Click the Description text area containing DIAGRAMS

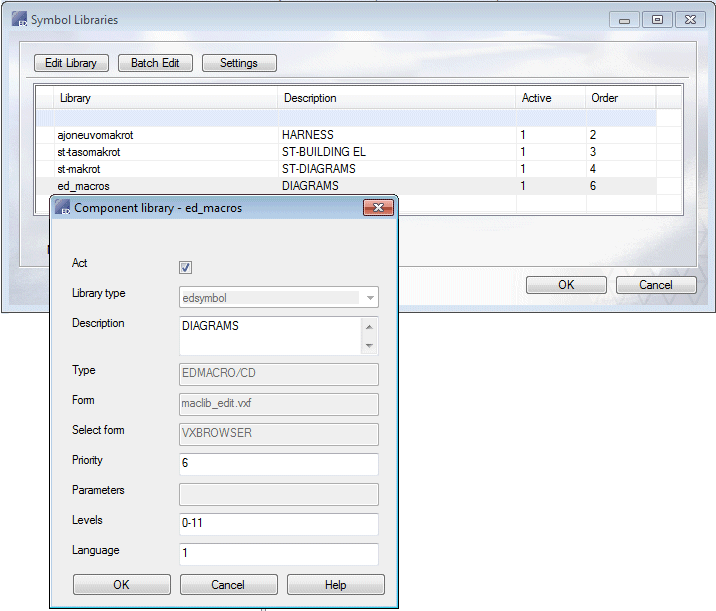[270, 336]
